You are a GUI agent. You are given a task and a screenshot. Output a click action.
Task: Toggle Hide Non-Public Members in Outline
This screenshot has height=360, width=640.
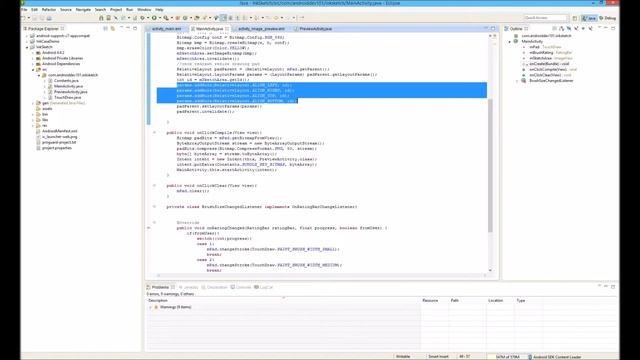[583, 29]
